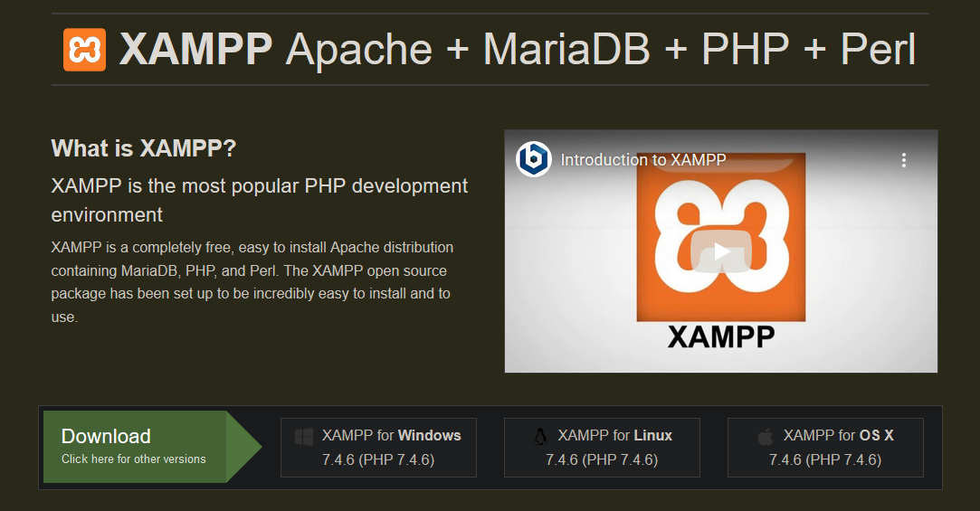Click 'XAMPP is the most popular PHP development' text
The height and width of the screenshot is (511, 980).
260,186
